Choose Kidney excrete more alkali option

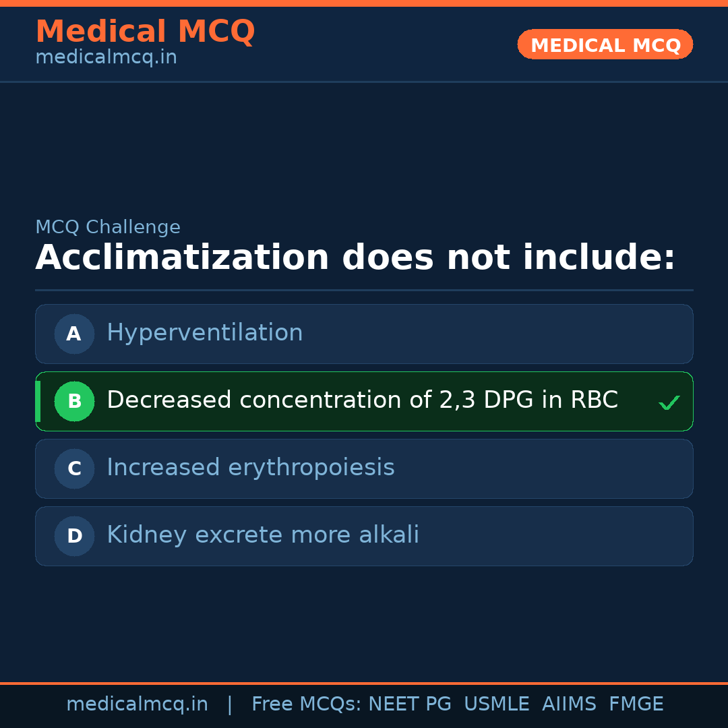click(263, 535)
